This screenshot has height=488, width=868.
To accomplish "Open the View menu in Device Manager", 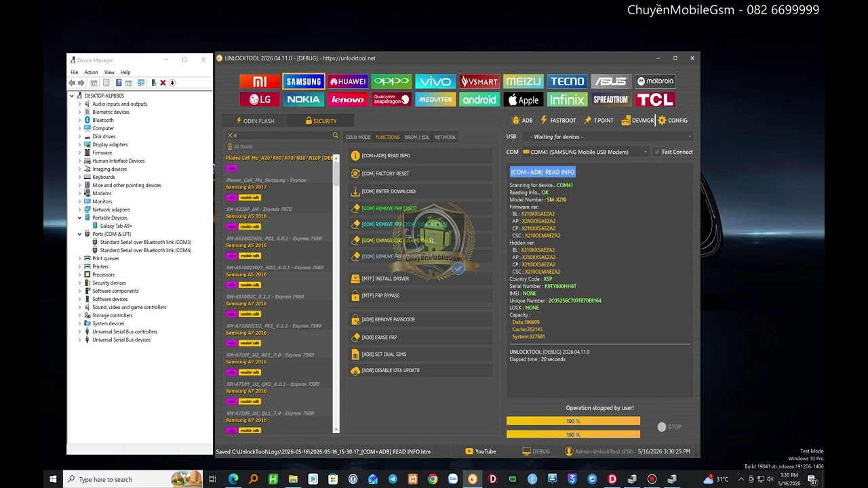I will click(x=109, y=72).
